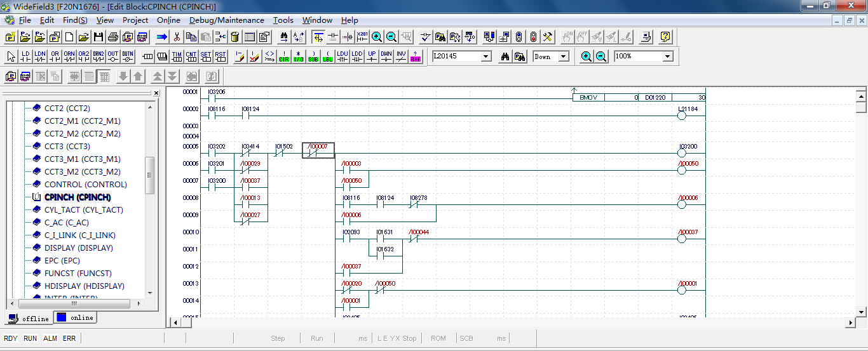The width and height of the screenshot is (868, 351).
Task: Choose the TIM timer instruction button
Action: point(177,56)
